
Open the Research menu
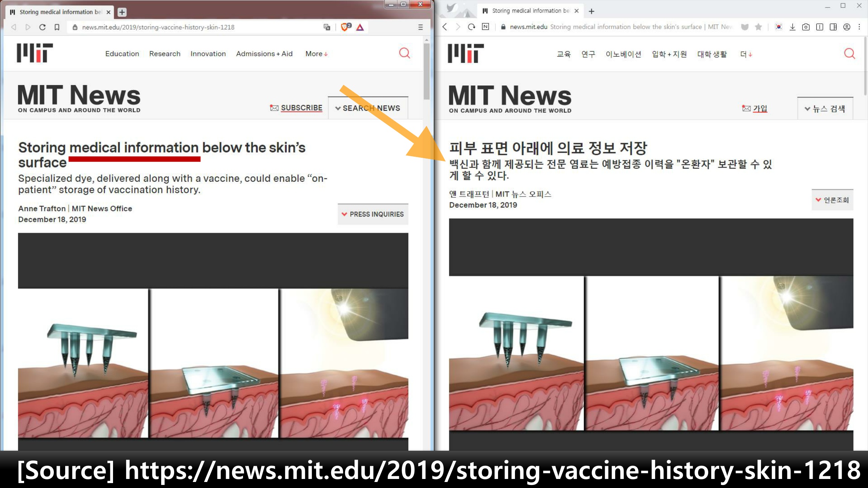(165, 53)
